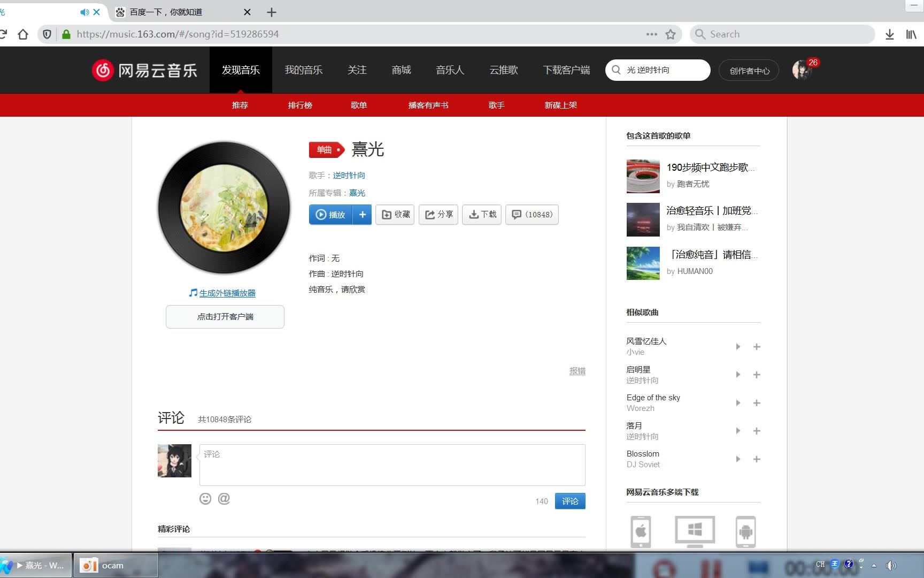Focus the 评论 comment text box
The image size is (924, 578).
(x=392, y=465)
